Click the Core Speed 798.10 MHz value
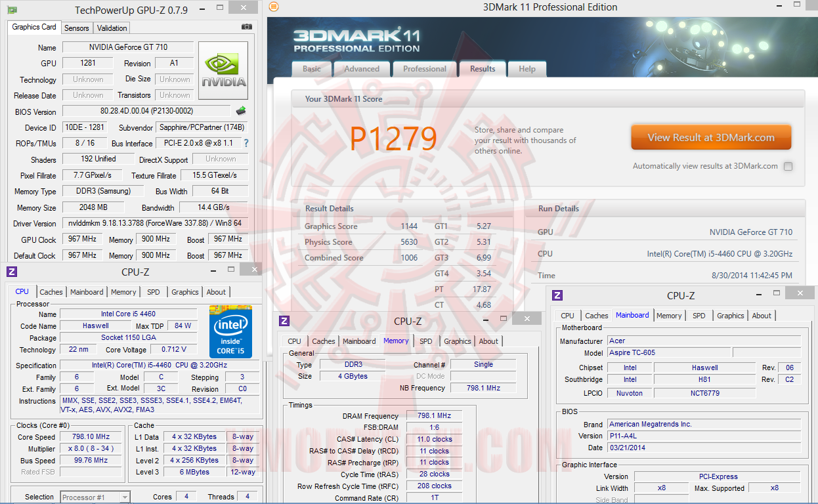Screen dimensions: 818x504 [x=91, y=437]
